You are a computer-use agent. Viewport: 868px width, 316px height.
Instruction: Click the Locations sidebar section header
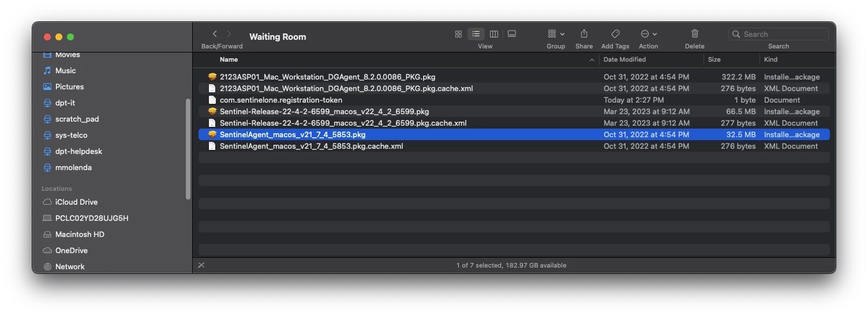(57, 189)
